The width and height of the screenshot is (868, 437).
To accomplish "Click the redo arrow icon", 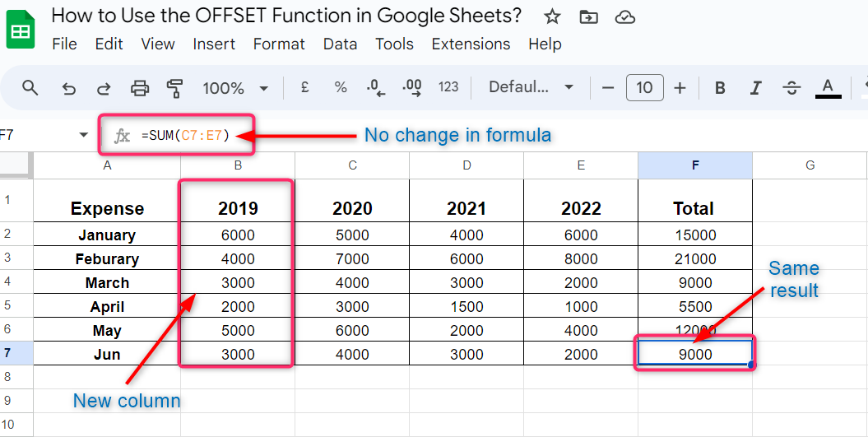I will (104, 88).
